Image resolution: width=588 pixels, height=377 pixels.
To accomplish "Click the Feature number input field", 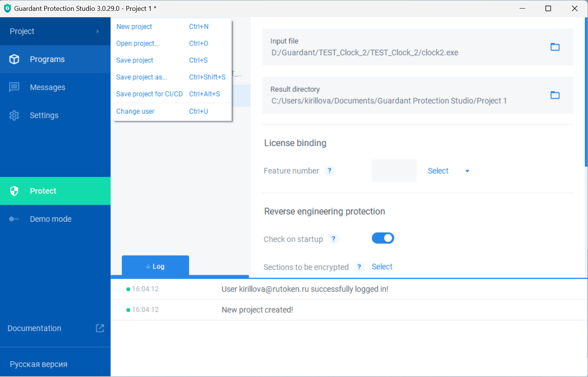I will pos(394,171).
